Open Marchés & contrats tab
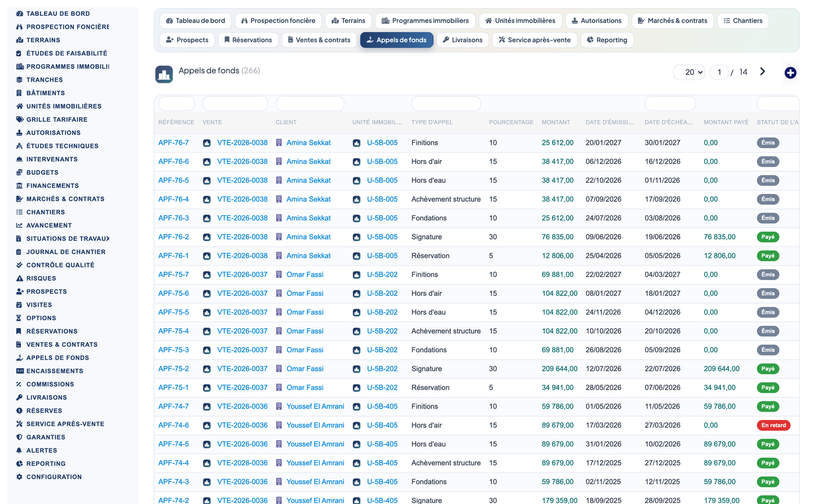815x504 pixels. coord(672,21)
